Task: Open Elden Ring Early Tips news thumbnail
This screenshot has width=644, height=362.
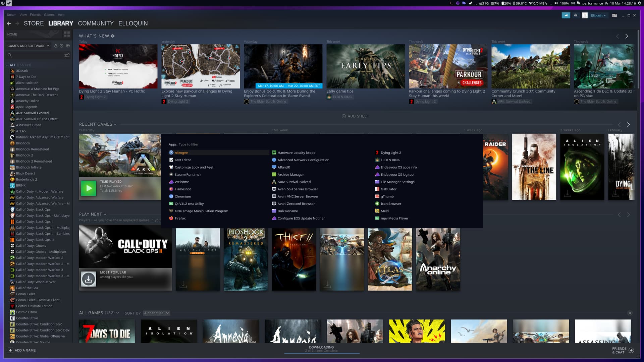Action: 366,66
